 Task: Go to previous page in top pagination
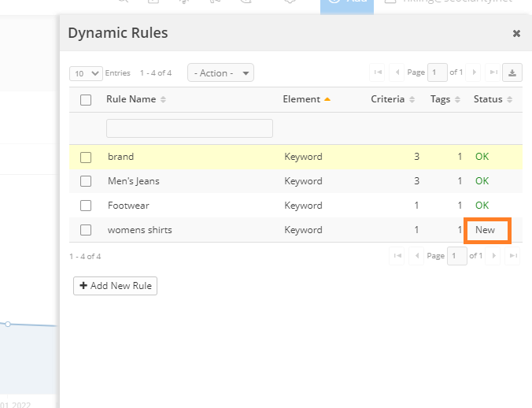click(397, 72)
